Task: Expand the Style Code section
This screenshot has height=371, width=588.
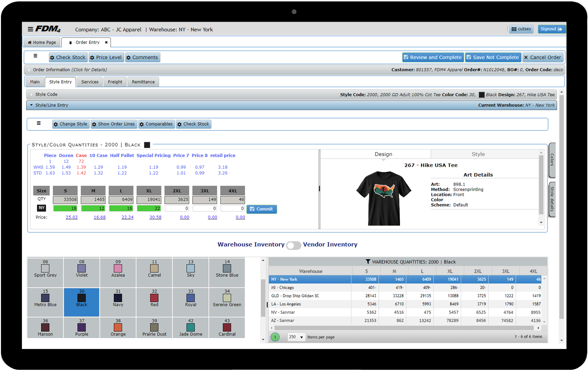Action: pyautogui.click(x=32, y=94)
